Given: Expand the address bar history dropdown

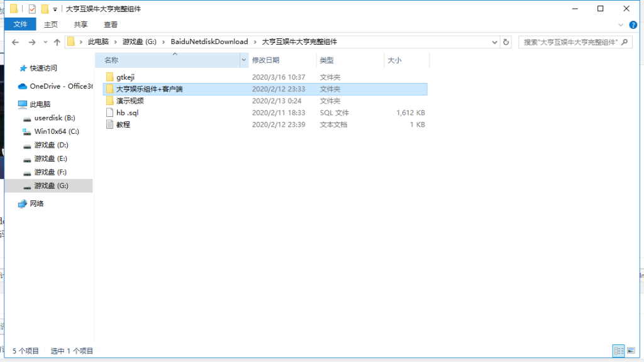Looking at the screenshot, I should tap(494, 42).
